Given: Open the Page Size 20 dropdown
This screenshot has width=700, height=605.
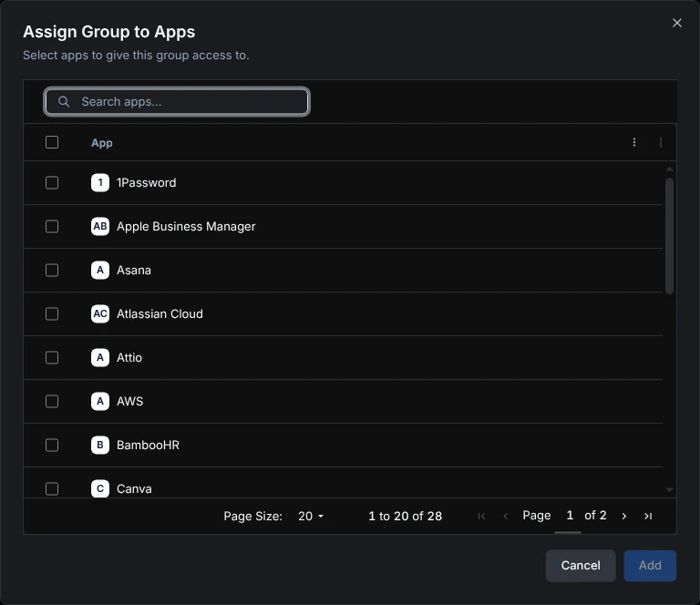Looking at the screenshot, I should pos(311,517).
